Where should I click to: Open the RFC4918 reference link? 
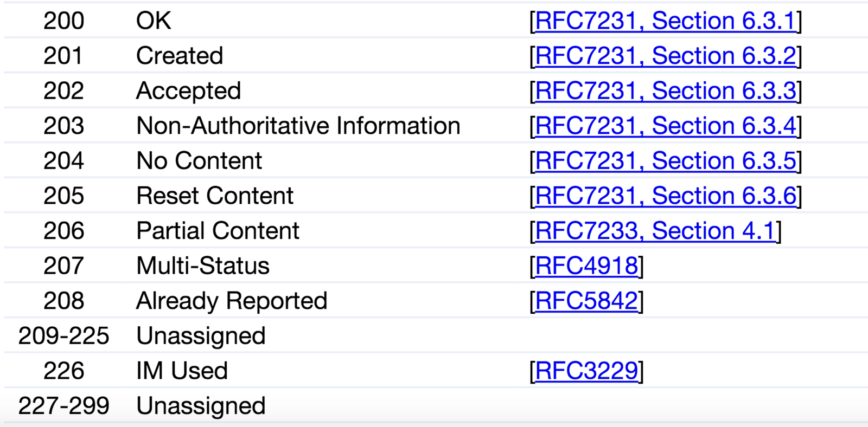(x=586, y=266)
